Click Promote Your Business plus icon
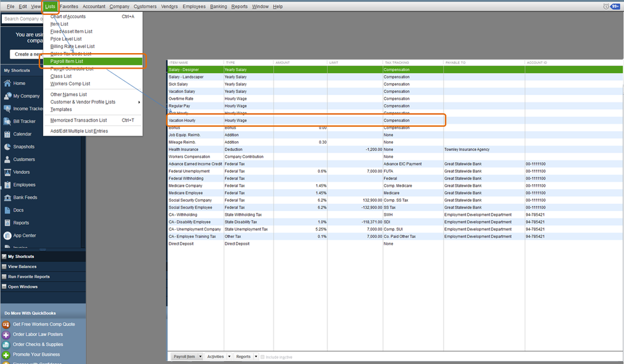The width and height of the screenshot is (624, 364). click(x=6, y=355)
